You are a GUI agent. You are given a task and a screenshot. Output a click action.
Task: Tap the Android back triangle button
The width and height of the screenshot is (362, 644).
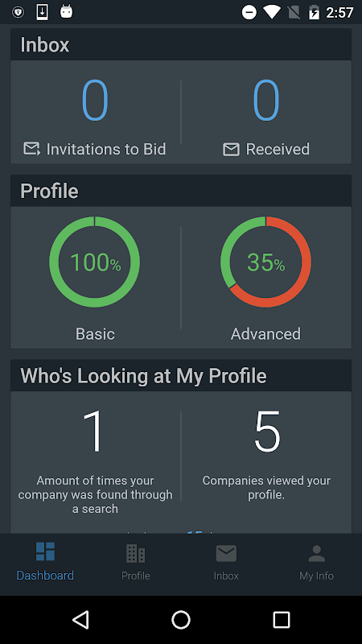tap(81, 619)
